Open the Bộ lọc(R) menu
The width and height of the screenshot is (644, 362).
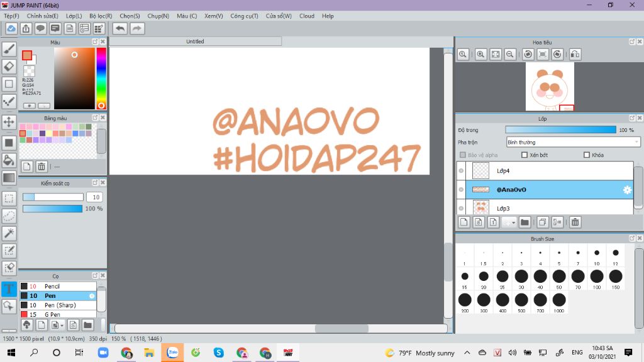click(x=101, y=16)
